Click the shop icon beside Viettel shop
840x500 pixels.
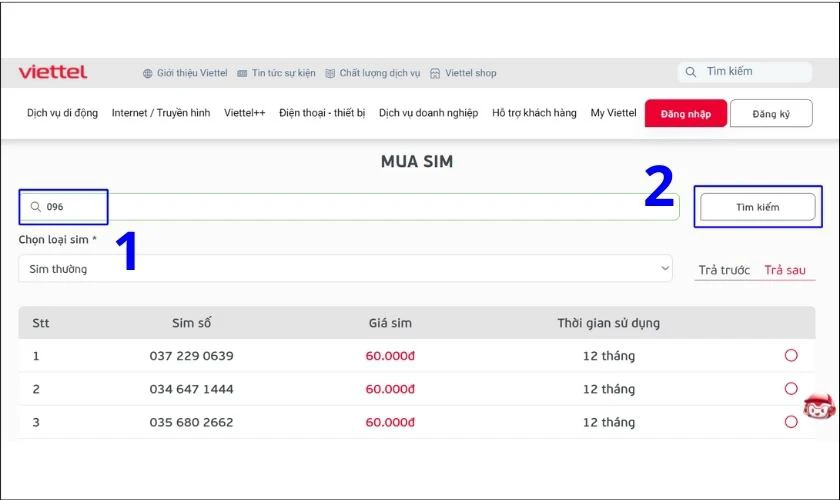[x=435, y=73]
